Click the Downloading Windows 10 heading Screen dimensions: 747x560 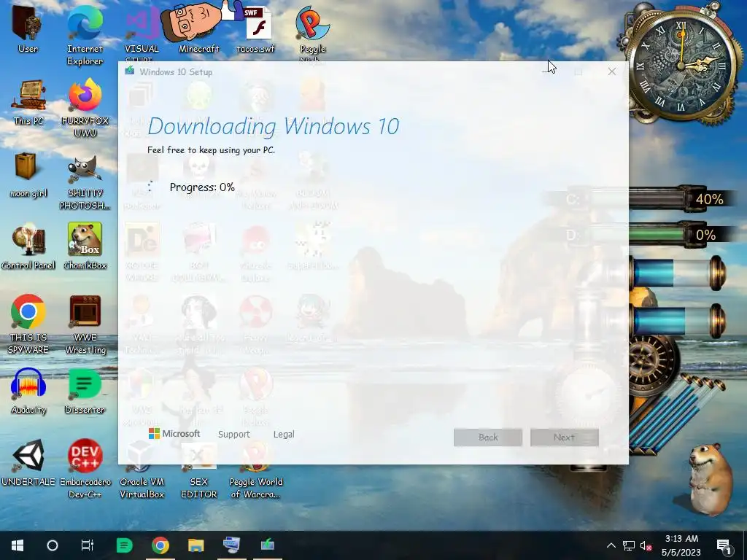pyautogui.click(x=273, y=126)
